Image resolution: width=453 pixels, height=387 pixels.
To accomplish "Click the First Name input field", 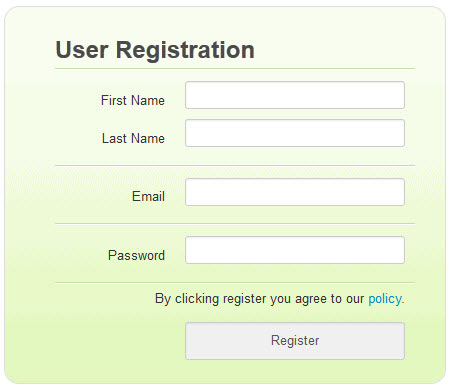I will pos(295,95).
